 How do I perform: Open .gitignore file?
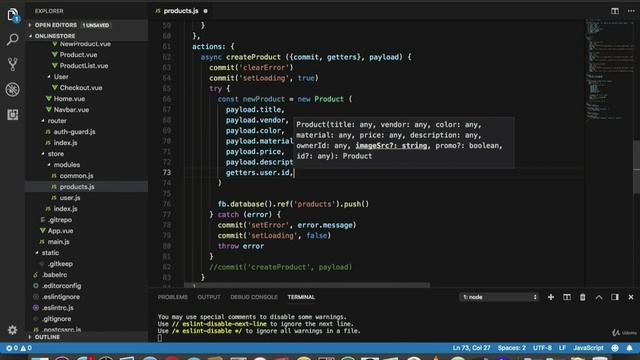56,319
